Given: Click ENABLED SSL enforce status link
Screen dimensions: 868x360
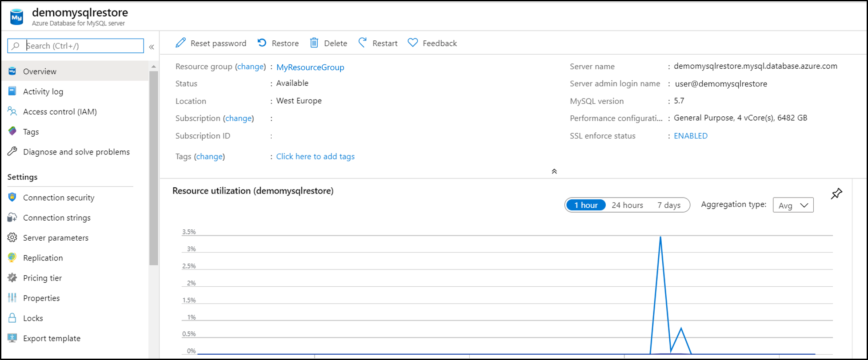Looking at the screenshot, I should coord(691,136).
